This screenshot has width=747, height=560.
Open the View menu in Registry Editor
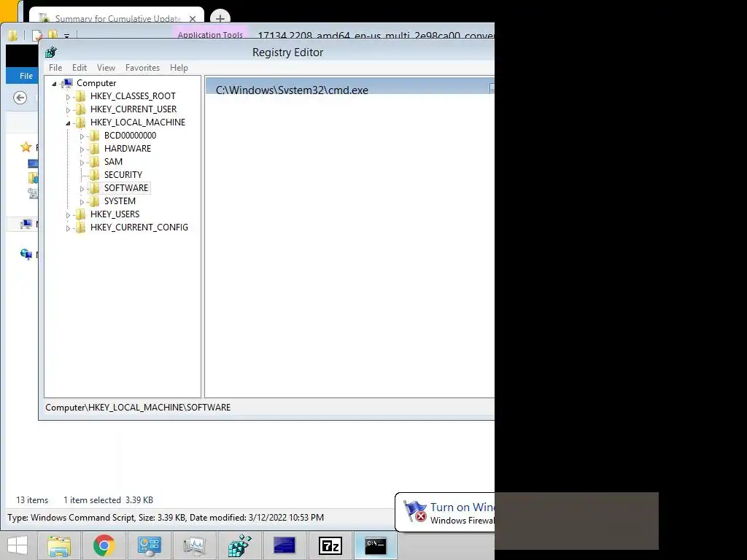107,68
